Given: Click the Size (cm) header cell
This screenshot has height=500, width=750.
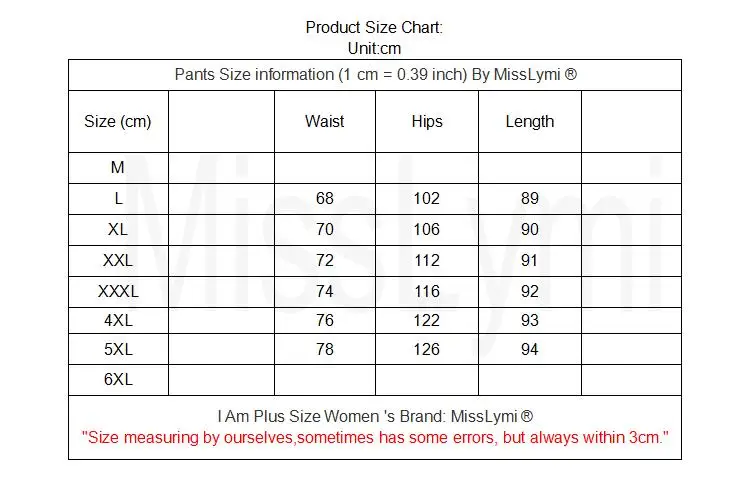Looking at the screenshot, I should click(x=118, y=122).
